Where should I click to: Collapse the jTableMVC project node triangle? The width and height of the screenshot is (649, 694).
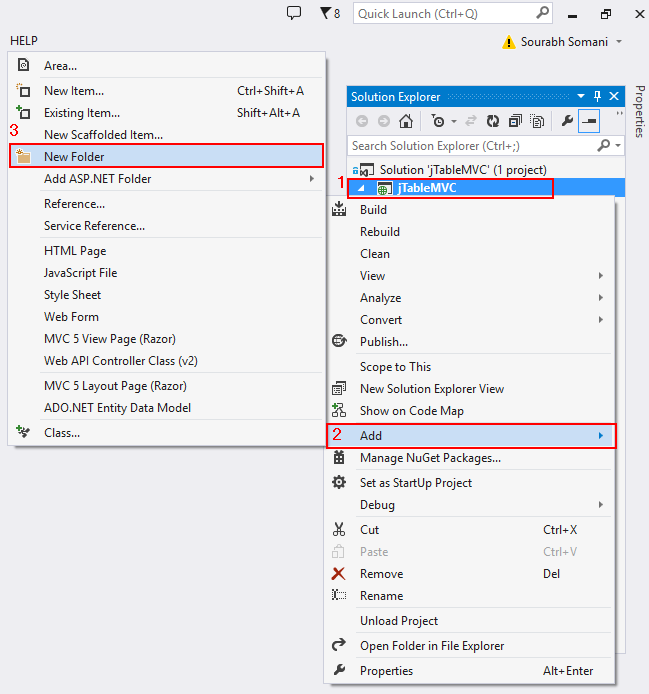coord(361,188)
